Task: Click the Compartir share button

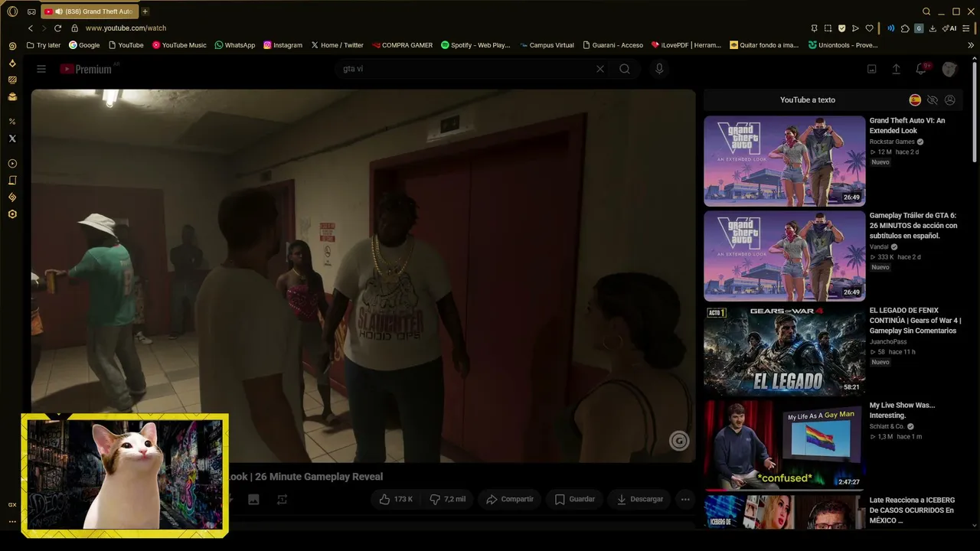Action: [x=510, y=499]
